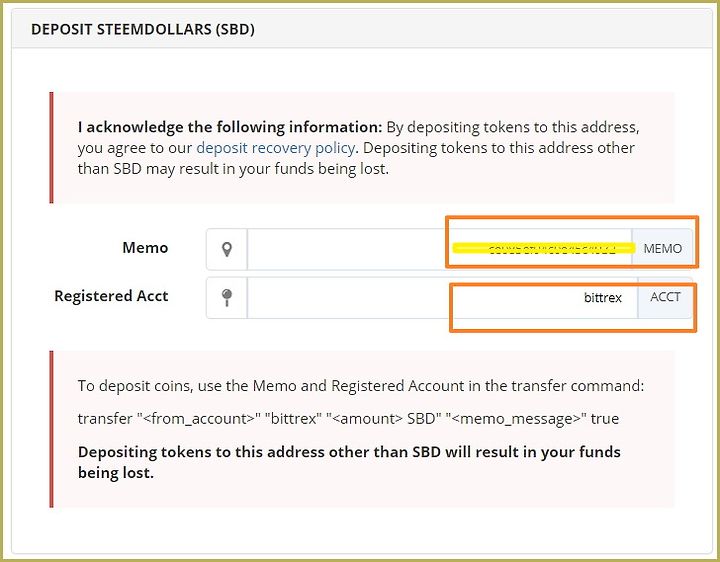Click the red bar beside the acknowledgement box

(x=51, y=148)
